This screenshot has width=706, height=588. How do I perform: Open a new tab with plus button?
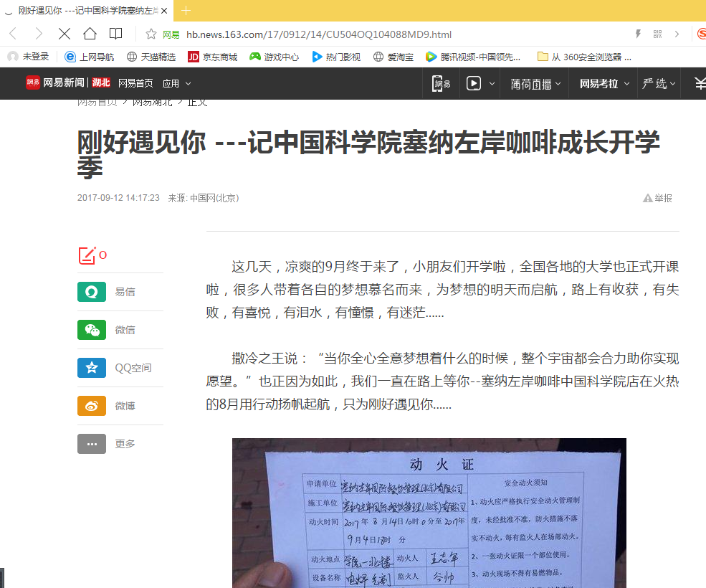(x=186, y=10)
